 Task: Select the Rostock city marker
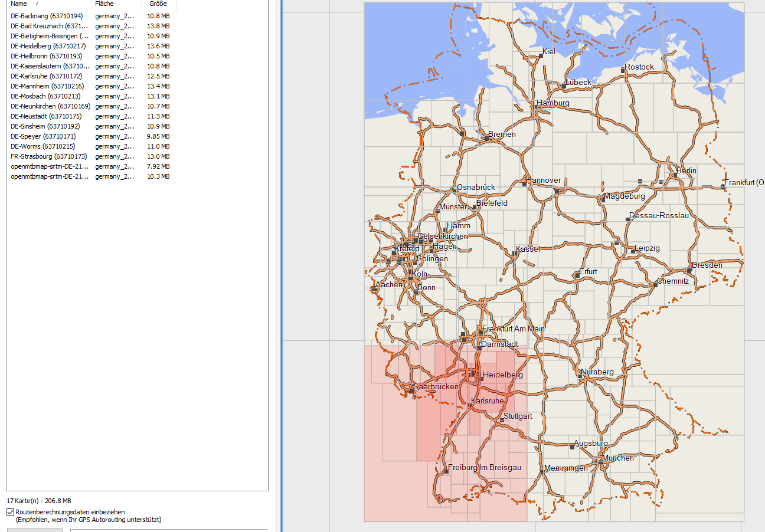click(623, 71)
